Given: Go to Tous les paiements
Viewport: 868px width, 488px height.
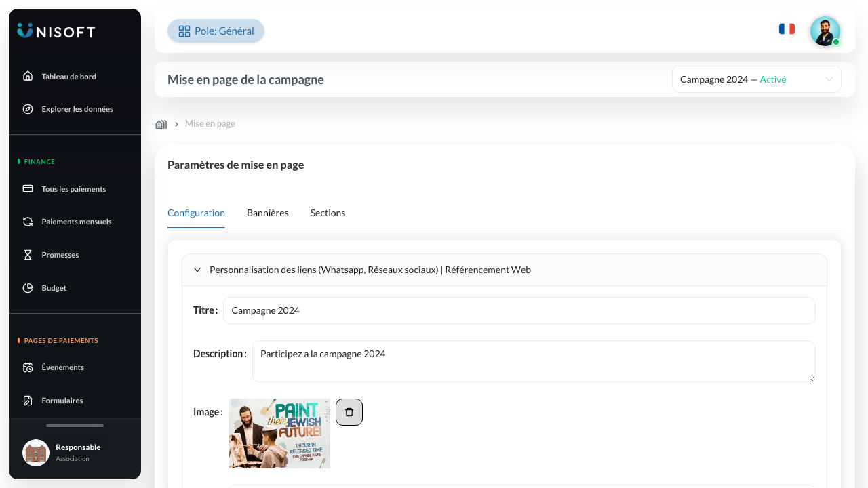Looking at the screenshot, I should tap(75, 188).
